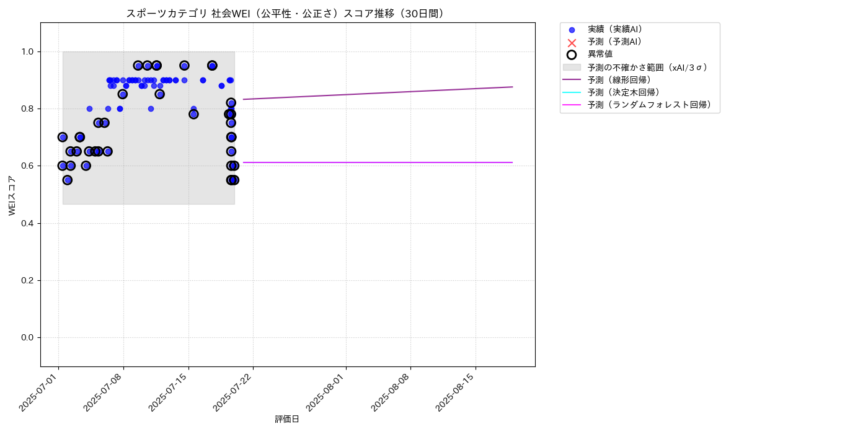Click the magenta random forest forecast line
This screenshot has height=434, width=868.
378,162
